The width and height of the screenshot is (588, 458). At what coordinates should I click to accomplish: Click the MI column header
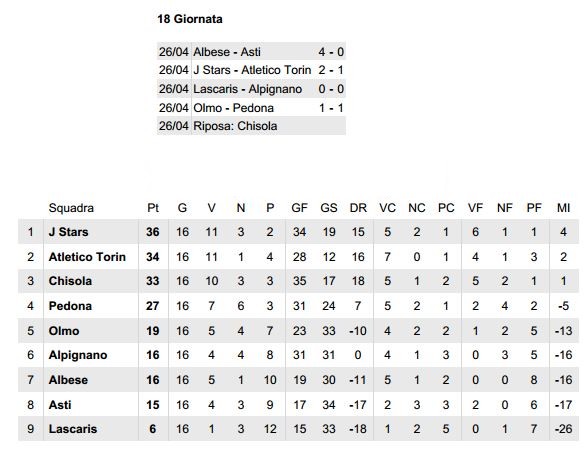pyautogui.click(x=563, y=208)
